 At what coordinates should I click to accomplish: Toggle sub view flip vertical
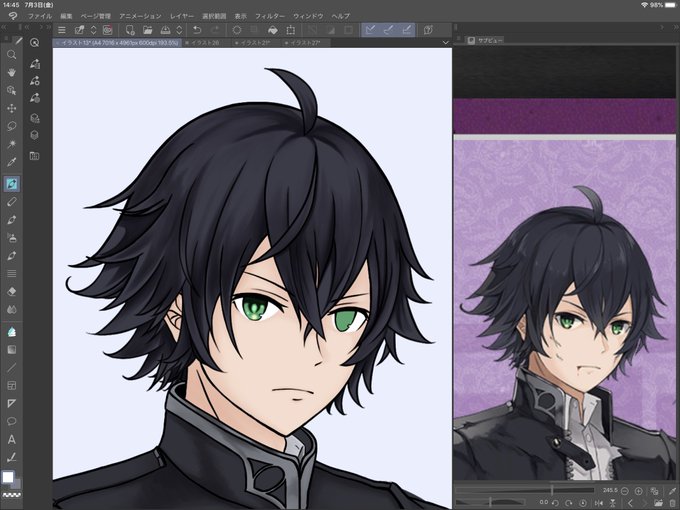[x=613, y=503]
